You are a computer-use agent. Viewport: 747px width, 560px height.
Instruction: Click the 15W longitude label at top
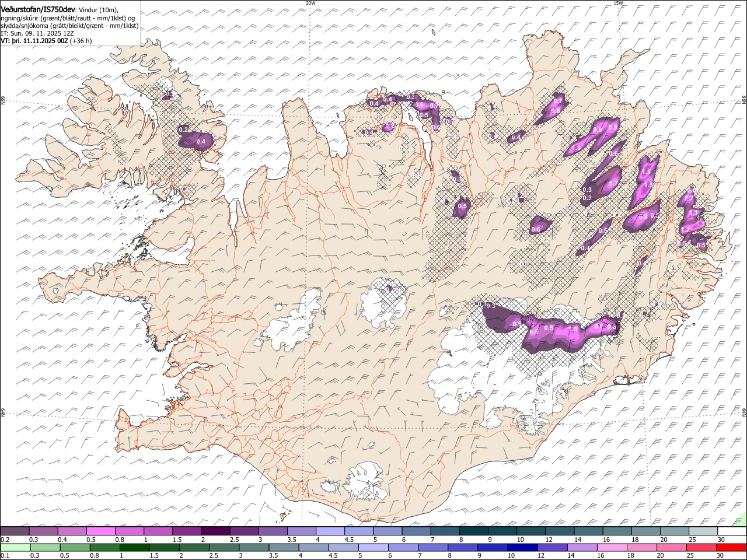617,3
